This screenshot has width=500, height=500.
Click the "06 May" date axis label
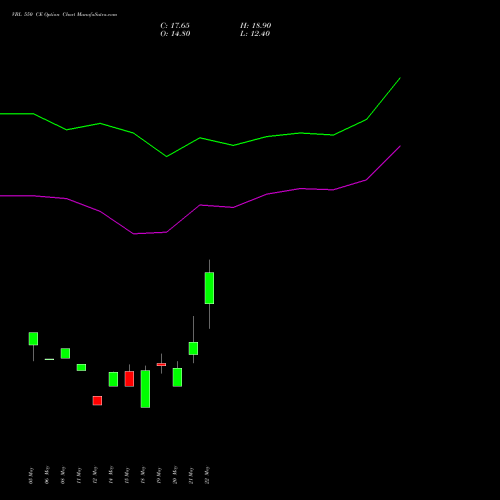tap(47, 475)
